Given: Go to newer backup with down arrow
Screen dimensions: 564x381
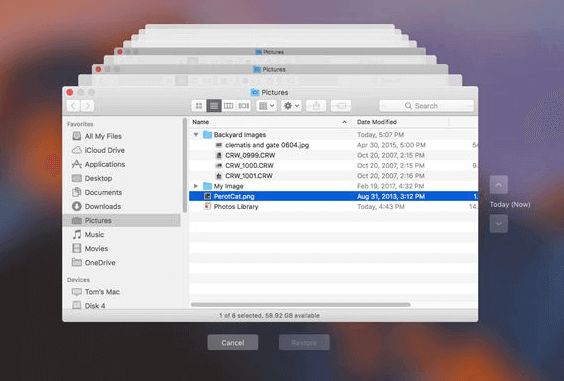Looking at the screenshot, I should (x=499, y=224).
